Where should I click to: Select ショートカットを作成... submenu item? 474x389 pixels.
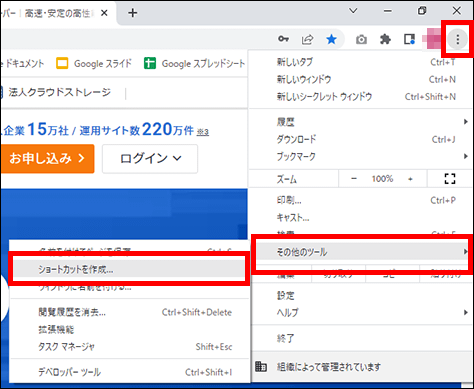tap(129, 269)
